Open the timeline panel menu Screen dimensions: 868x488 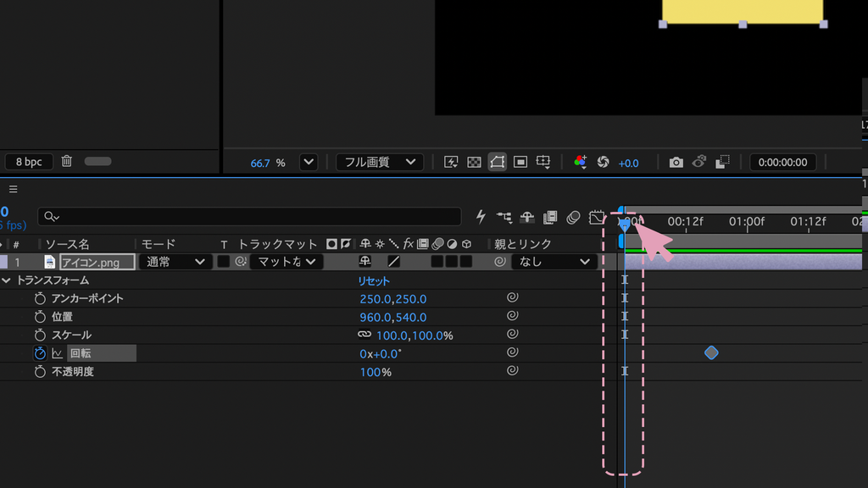tap(14, 189)
